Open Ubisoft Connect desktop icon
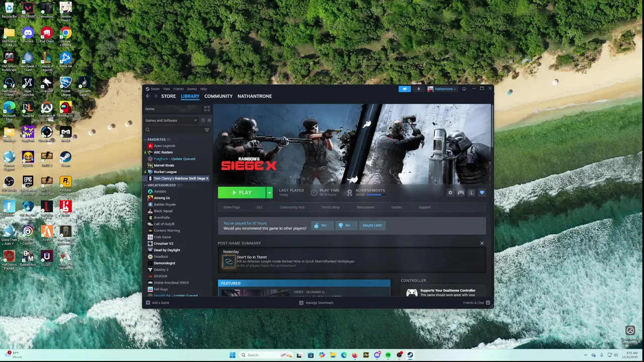Image resolution: width=644 pixels, height=362 pixels. pyautogui.click(x=28, y=233)
